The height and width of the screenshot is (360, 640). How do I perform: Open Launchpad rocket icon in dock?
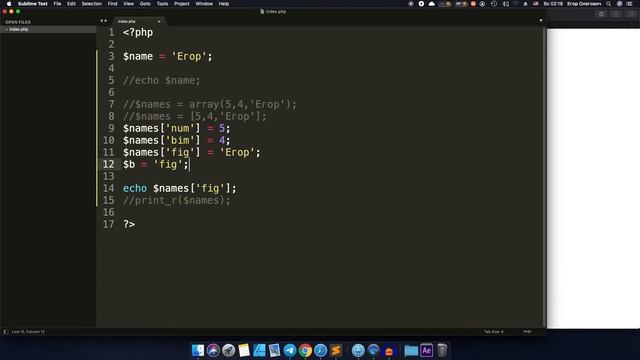pyautogui.click(x=229, y=350)
